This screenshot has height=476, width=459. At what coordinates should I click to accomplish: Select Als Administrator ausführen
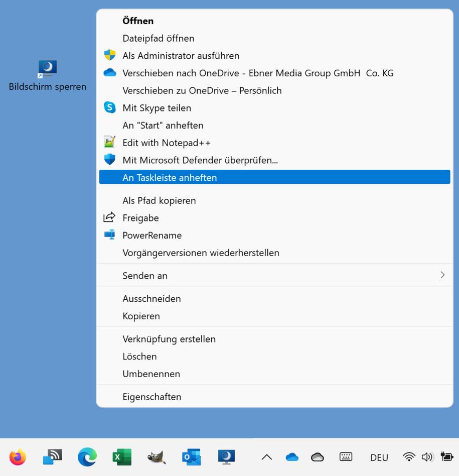click(x=181, y=56)
